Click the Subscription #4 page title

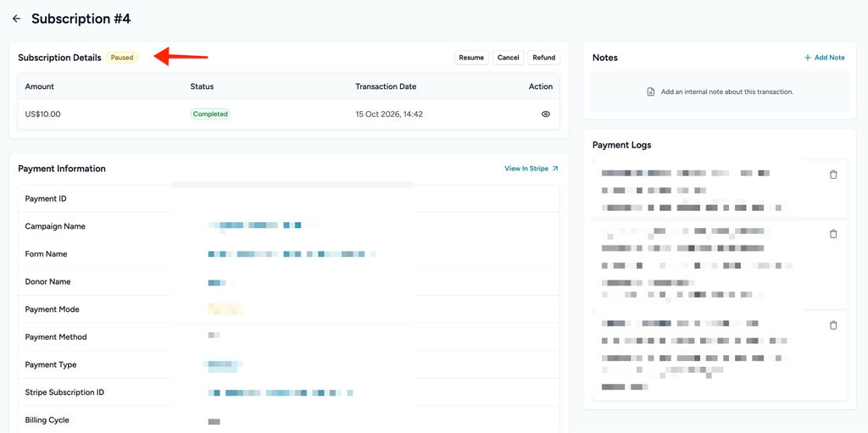tap(81, 19)
